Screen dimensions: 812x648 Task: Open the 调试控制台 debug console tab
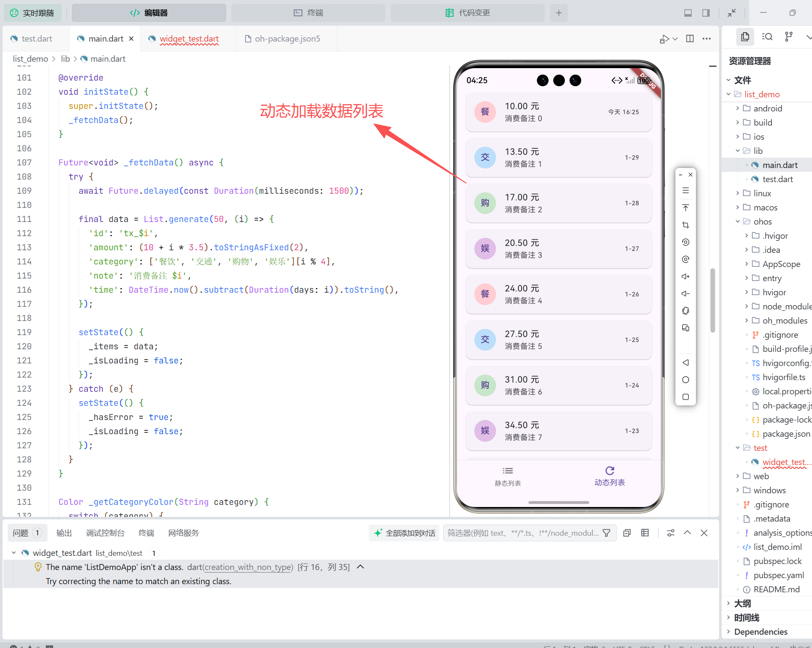[x=105, y=533]
